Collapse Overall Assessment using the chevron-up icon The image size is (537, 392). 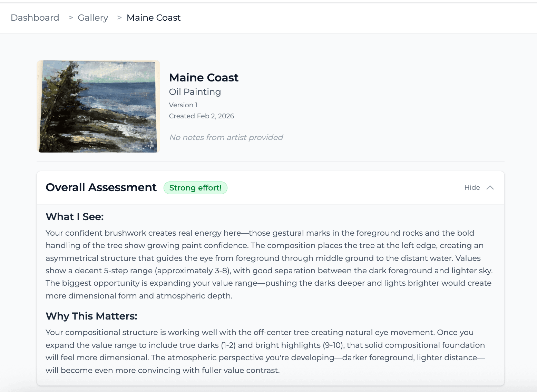pos(490,187)
